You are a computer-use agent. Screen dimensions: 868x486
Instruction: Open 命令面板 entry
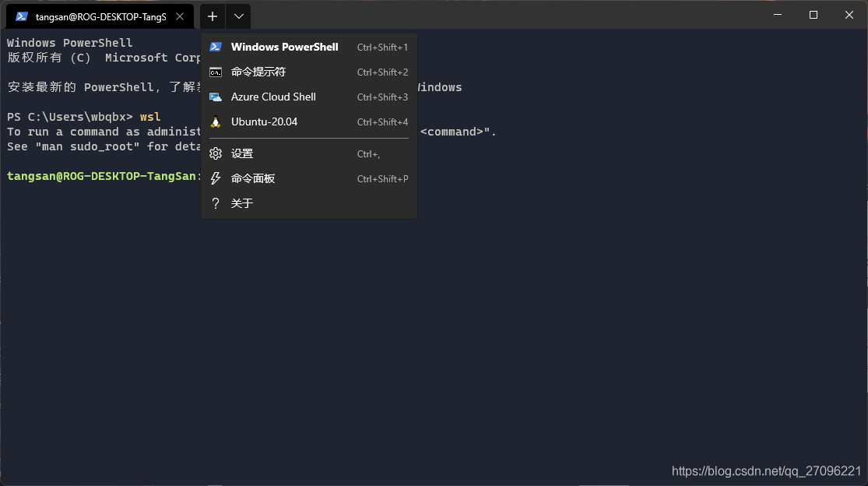click(x=309, y=179)
